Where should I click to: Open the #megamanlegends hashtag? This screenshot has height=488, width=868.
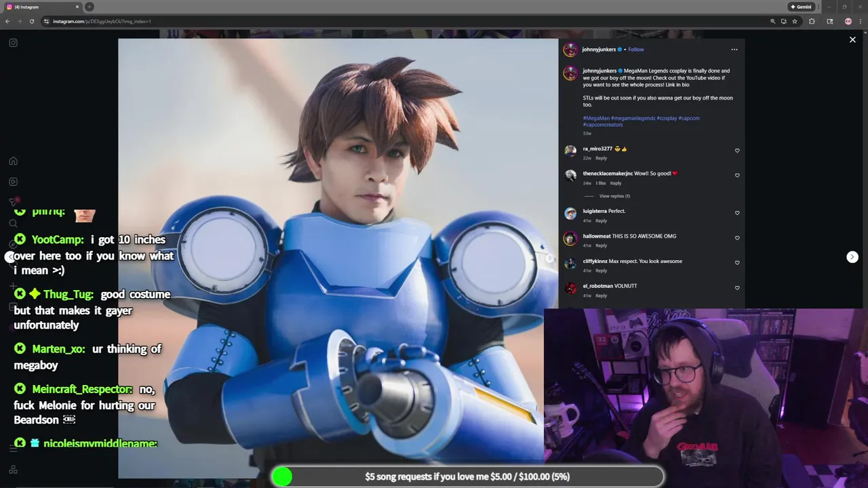coord(633,118)
